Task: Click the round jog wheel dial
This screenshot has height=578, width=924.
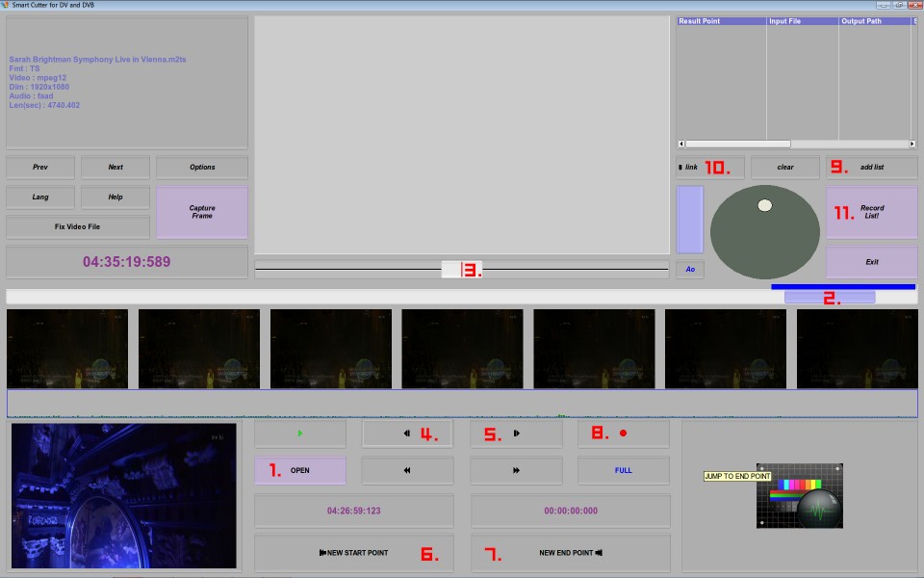Action: [x=765, y=232]
